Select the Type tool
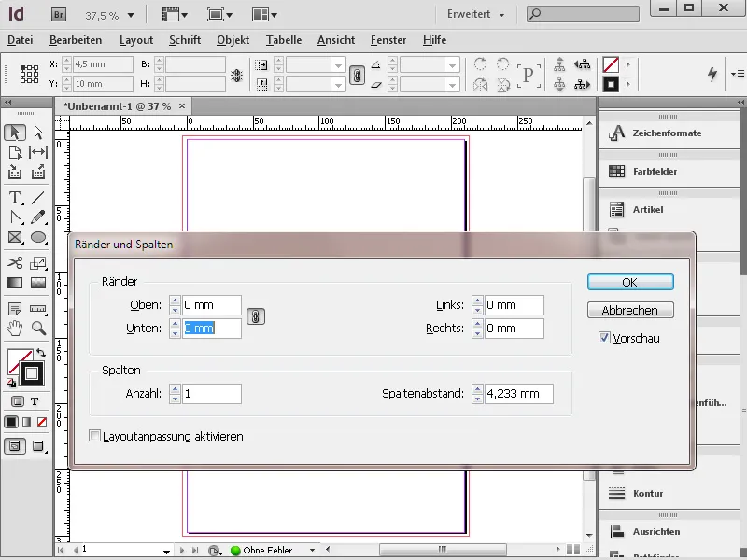The height and width of the screenshot is (560, 747). (15, 197)
